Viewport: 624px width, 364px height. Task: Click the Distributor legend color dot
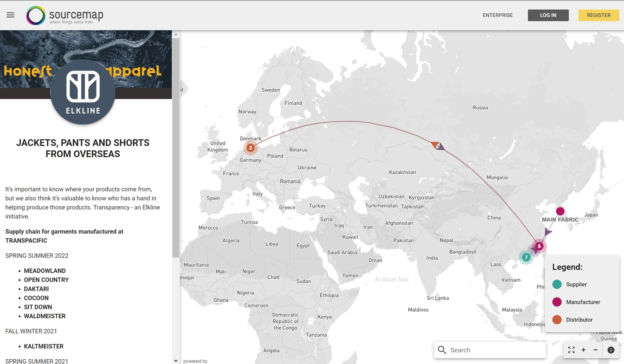coord(557,320)
